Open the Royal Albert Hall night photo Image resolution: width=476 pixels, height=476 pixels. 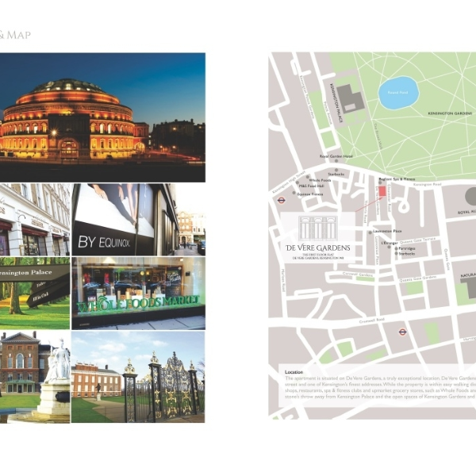pos(102,117)
